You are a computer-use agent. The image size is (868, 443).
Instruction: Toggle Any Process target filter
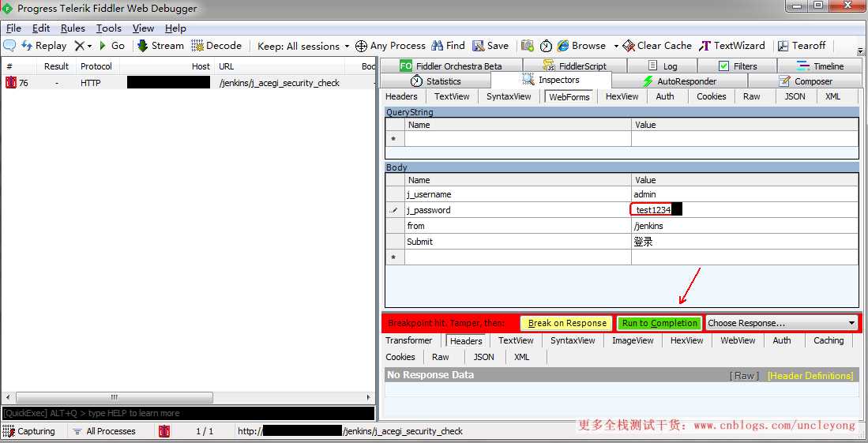coord(390,46)
